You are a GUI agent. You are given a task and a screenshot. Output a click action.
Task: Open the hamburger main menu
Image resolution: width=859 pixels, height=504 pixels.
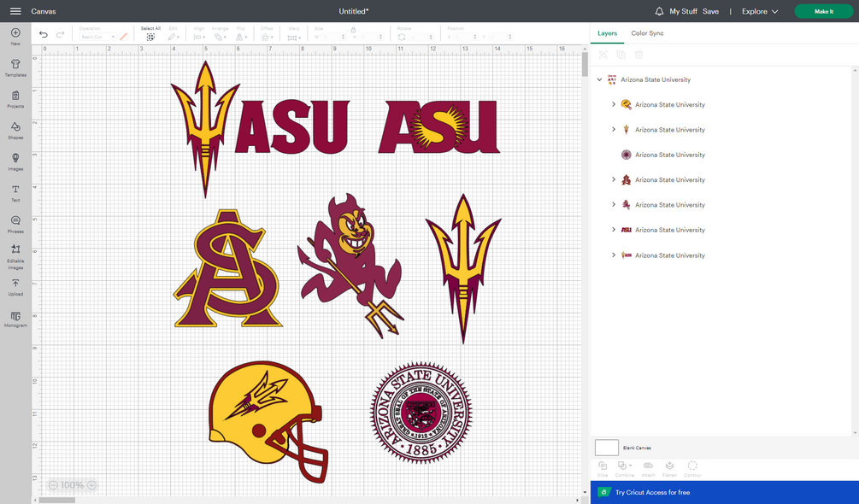15,11
